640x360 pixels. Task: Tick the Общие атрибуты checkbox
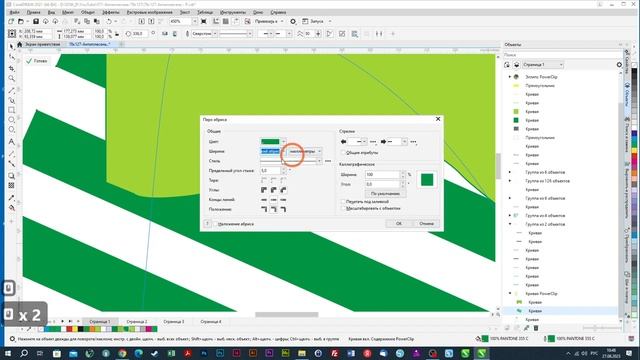343,153
